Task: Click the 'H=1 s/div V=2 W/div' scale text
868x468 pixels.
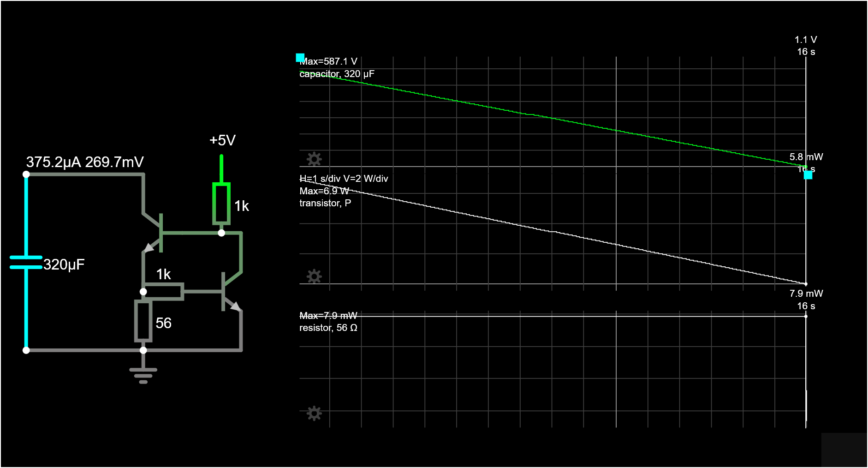Action: [344, 179]
